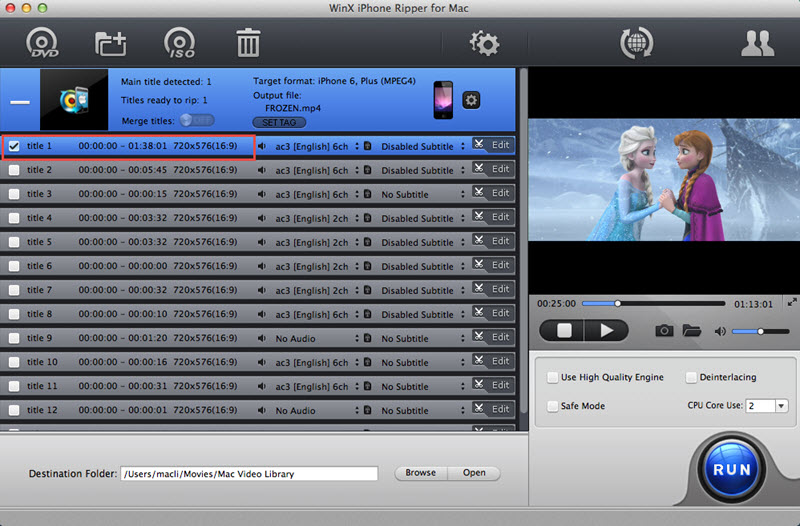Enable the Deinterlacing option
This screenshot has height=526, width=800.
pos(691,378)
